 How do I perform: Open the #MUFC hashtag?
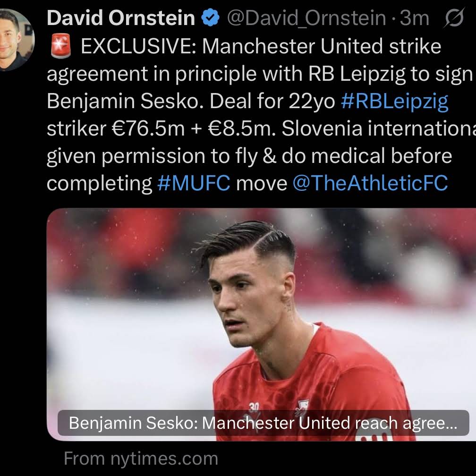194,183
